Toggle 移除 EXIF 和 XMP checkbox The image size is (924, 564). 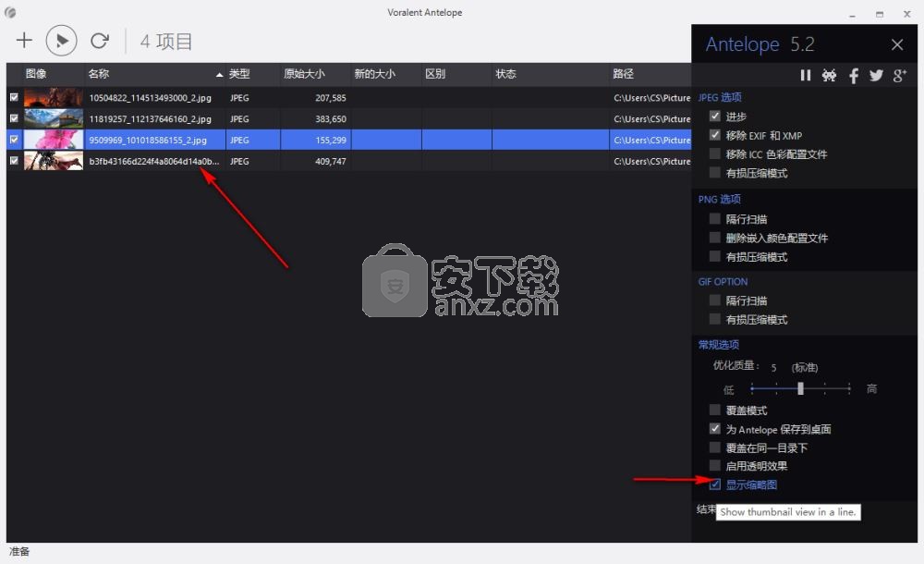715,135
